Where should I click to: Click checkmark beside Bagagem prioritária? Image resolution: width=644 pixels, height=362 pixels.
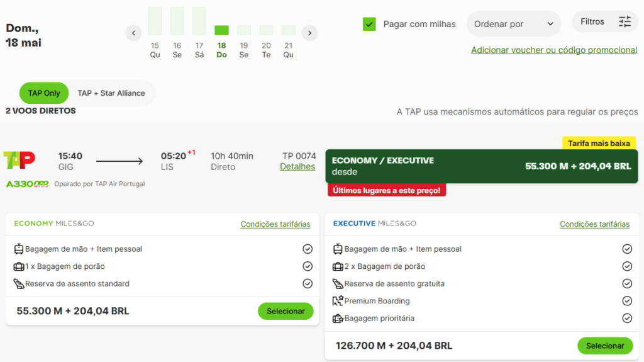point(627,319)
